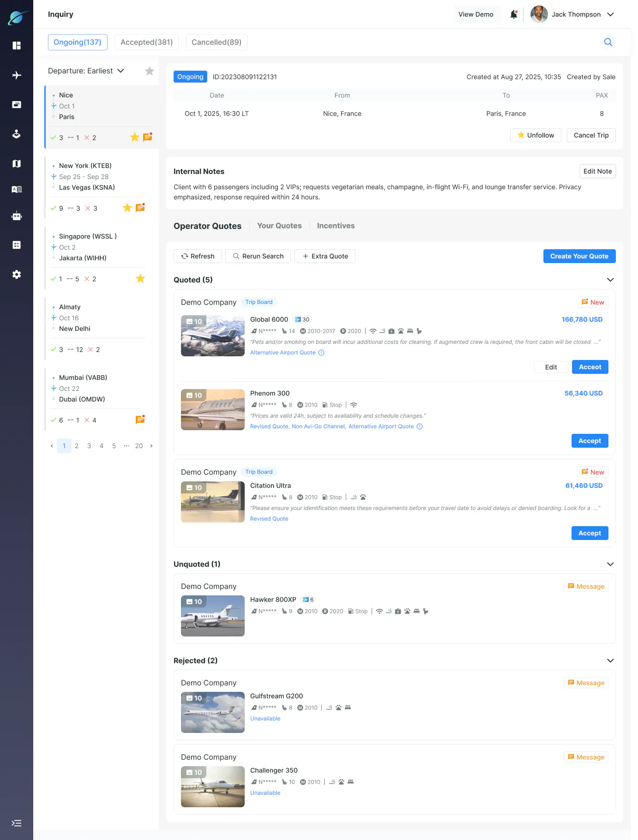Click the search magnifier icon
The width and height of the screenshot is (638, 840).
[x=608, y=42]
